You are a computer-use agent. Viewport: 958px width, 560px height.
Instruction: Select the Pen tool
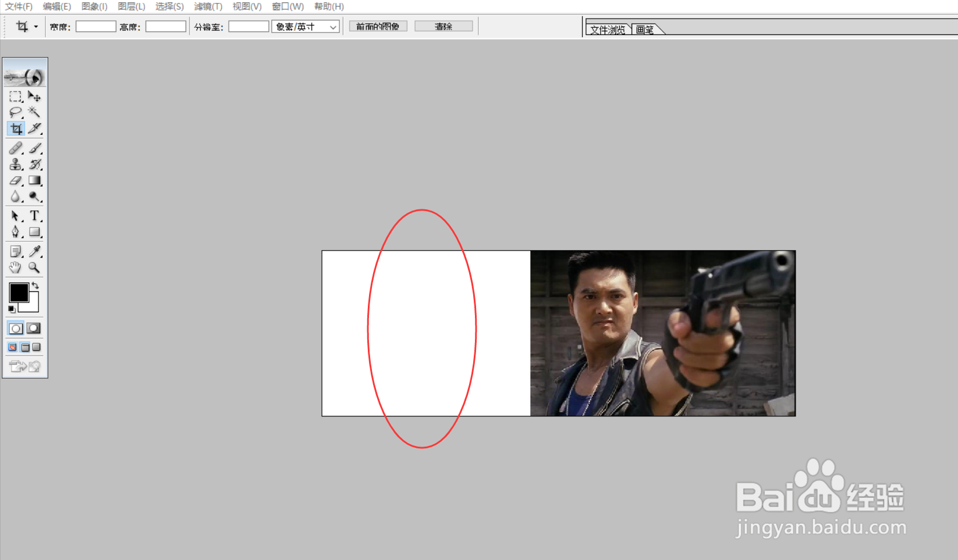(x=16, y=232)
